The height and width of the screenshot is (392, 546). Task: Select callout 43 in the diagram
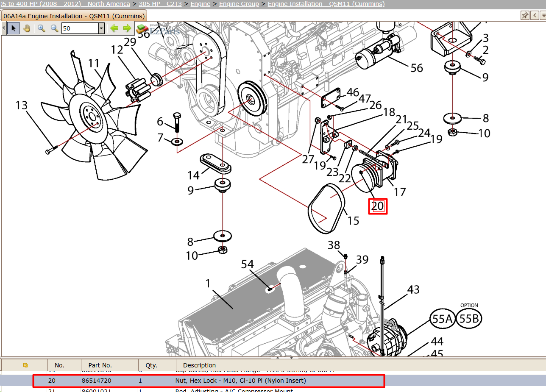point(413,289)
